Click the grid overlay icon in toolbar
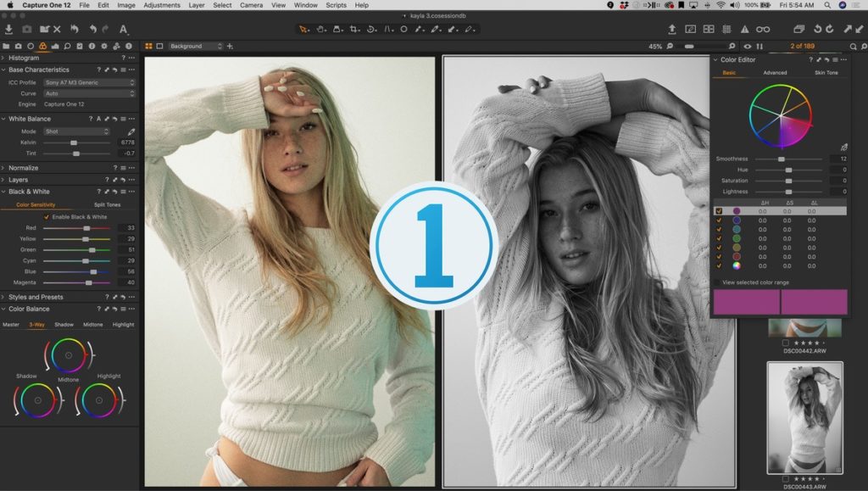Screen dimensions: 868x491 coord(726,29)
